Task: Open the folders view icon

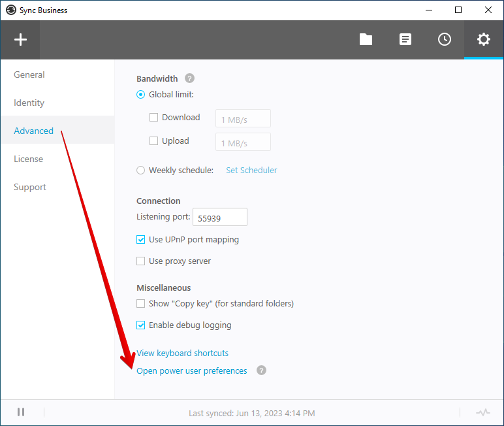Action: 366,40
